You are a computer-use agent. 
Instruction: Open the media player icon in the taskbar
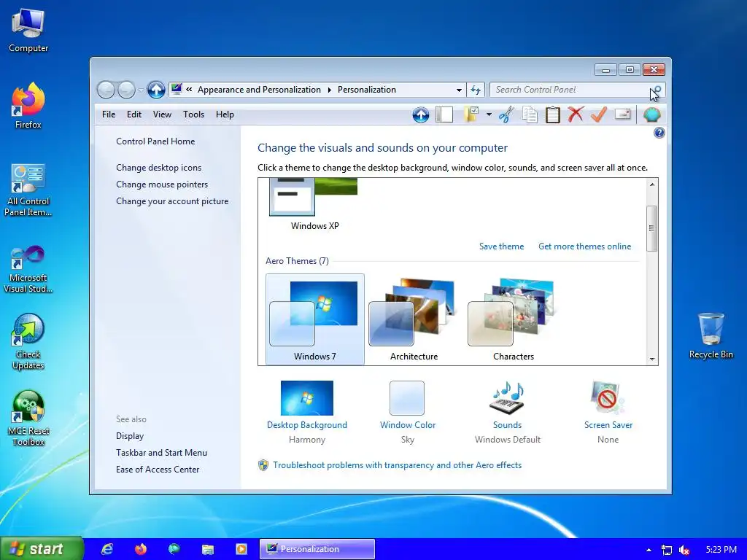coord(241,549)
